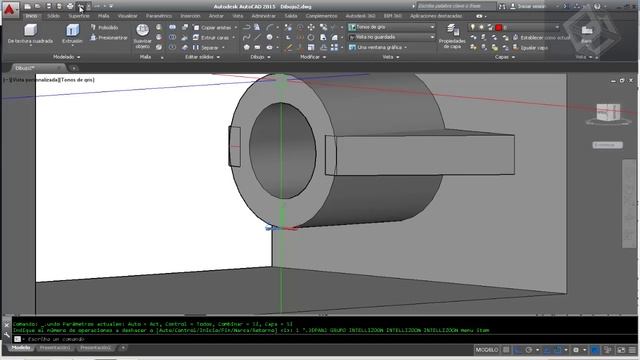
Task: Open the Anotar ribbon tab
Action: click(x=216, y=16)
